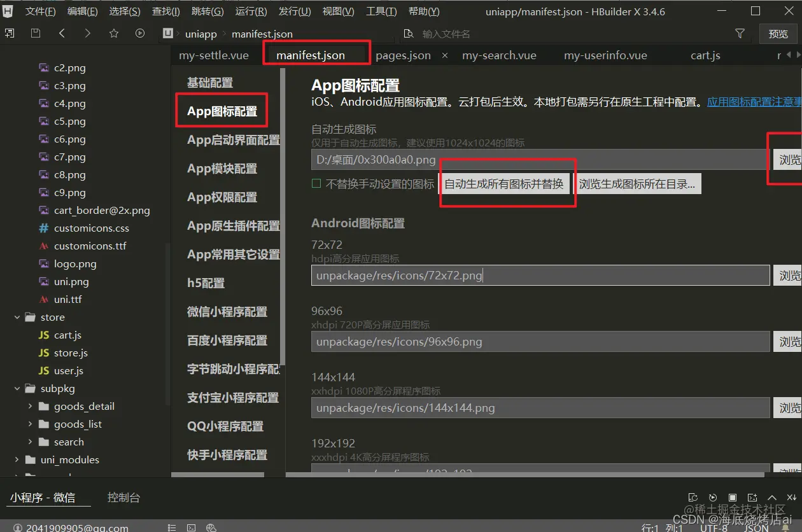Collapse the subpkg folder

pyautogui.click(x=17, y=388)
